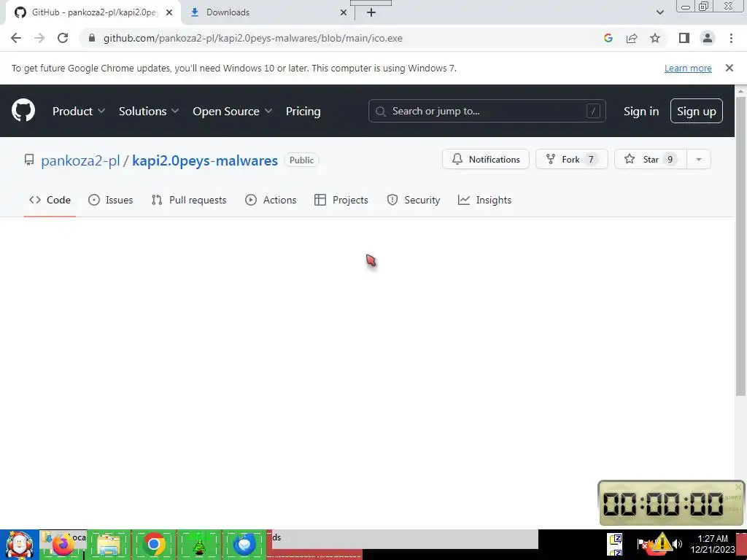Select the Insights tab
The image size is (747, 560).
tap(484, 200)
